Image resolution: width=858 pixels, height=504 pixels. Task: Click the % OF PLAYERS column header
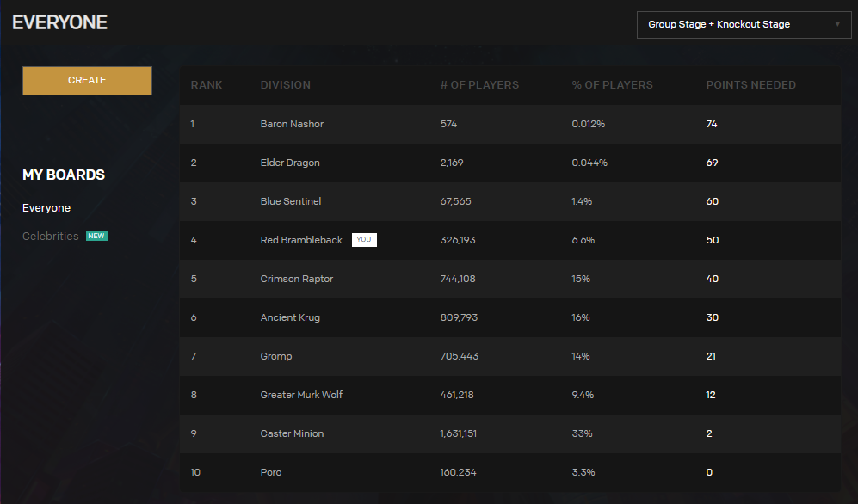click(x=613, y=85)
